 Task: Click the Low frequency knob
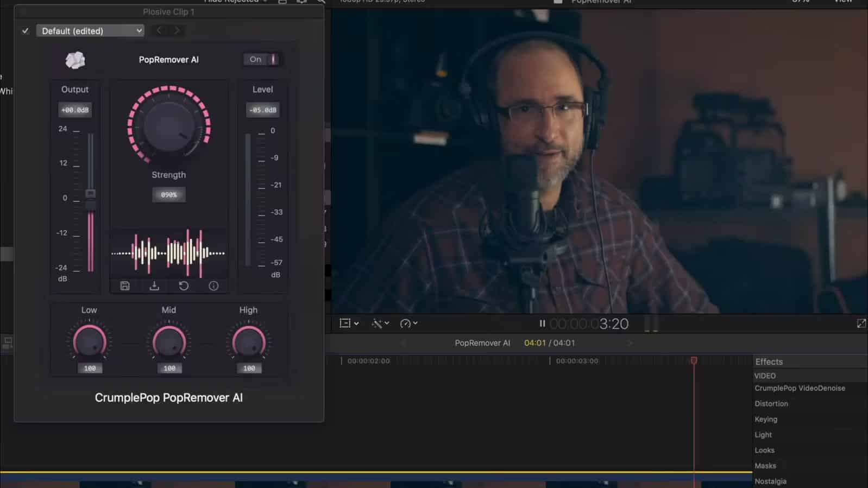tap(90, 342)
